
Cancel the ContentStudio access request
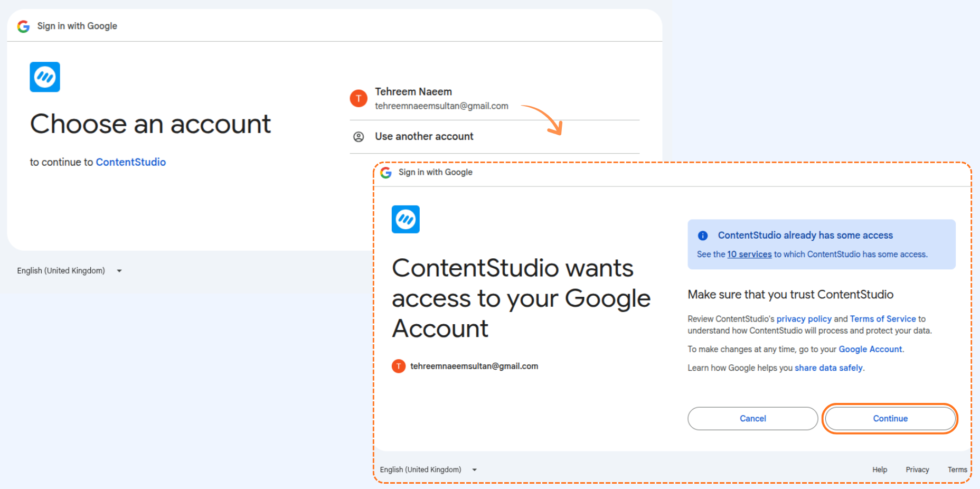tap(752, 419)
